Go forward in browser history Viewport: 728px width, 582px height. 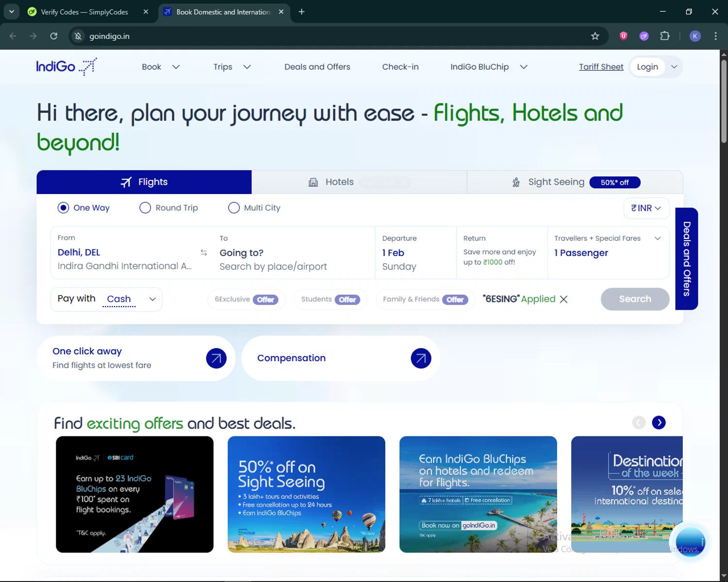[x=33, y=36]
